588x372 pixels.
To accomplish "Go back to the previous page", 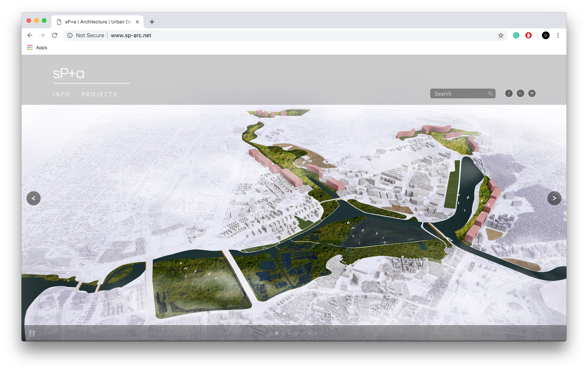I will [x=30, y=36].
